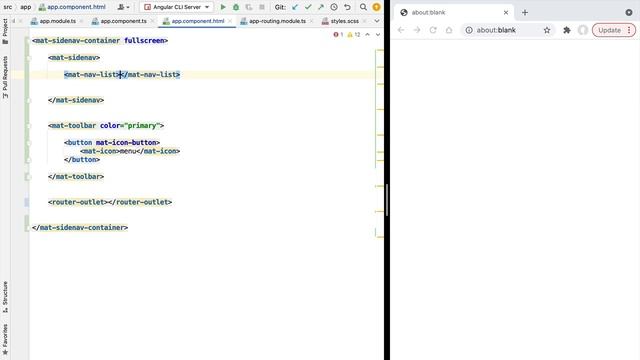Switch to app.component.ts tab
The width and height of the screenshot is (640, 360).
point(123,21)
